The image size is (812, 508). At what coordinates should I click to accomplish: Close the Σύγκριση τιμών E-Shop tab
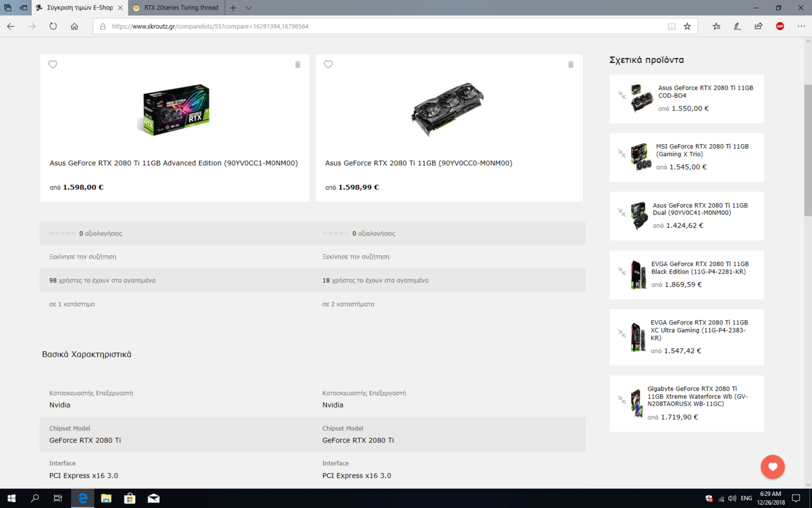tap(121, 8)
